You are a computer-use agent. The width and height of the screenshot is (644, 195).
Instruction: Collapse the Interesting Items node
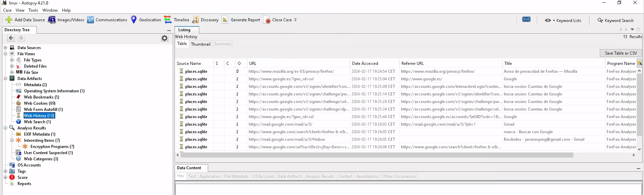coord(12,140)
